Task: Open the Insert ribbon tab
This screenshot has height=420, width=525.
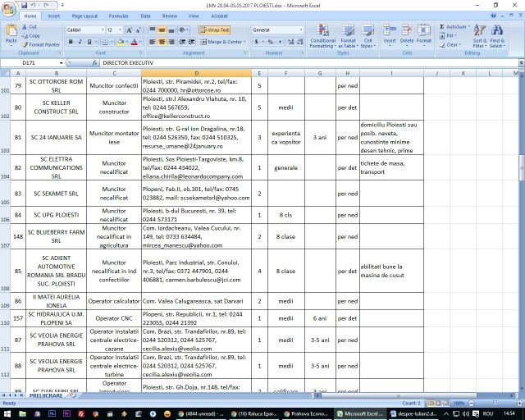Action: (53, 16)
